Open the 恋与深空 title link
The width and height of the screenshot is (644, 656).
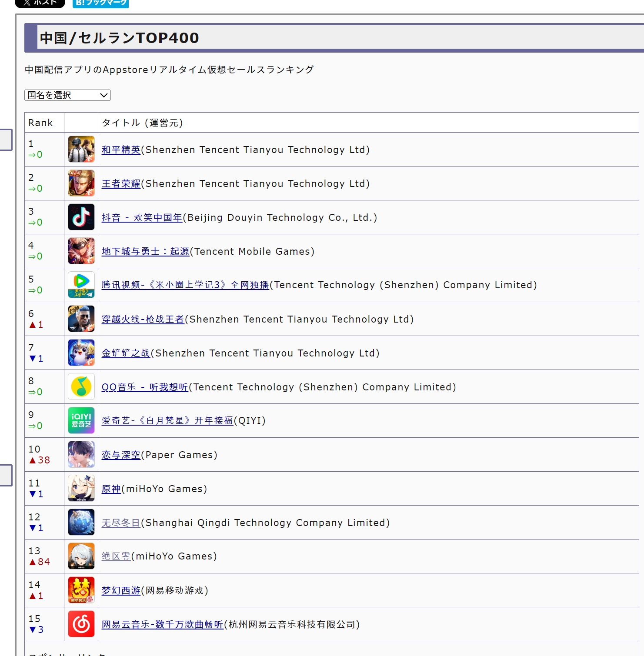[x=121, y=455]
